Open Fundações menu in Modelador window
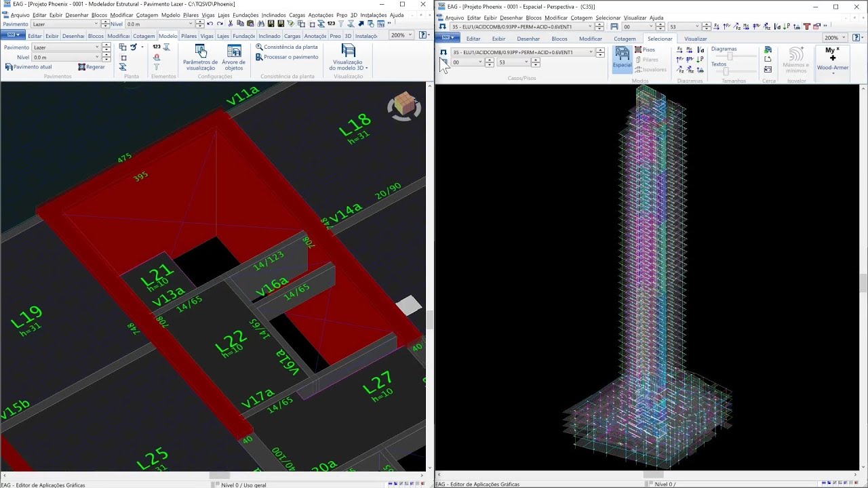Image resolution: width=868 pixels, height=488 pixels. coord(245,15)
